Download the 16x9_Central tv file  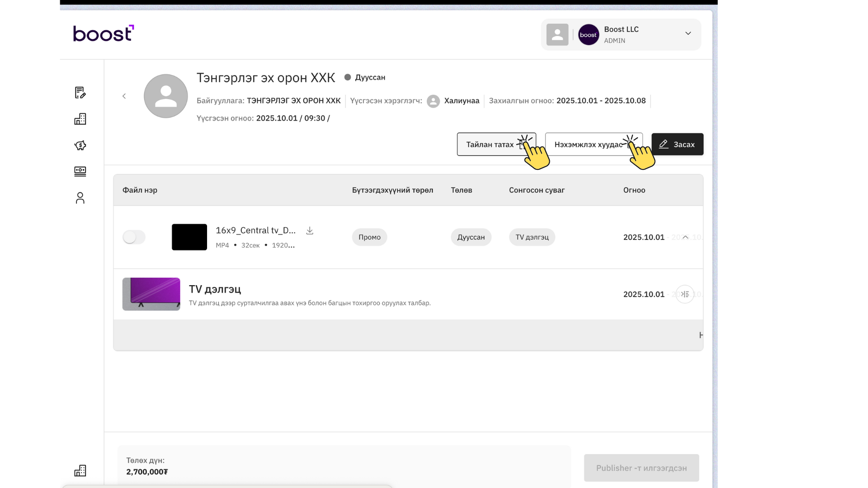tap(310, 230)
